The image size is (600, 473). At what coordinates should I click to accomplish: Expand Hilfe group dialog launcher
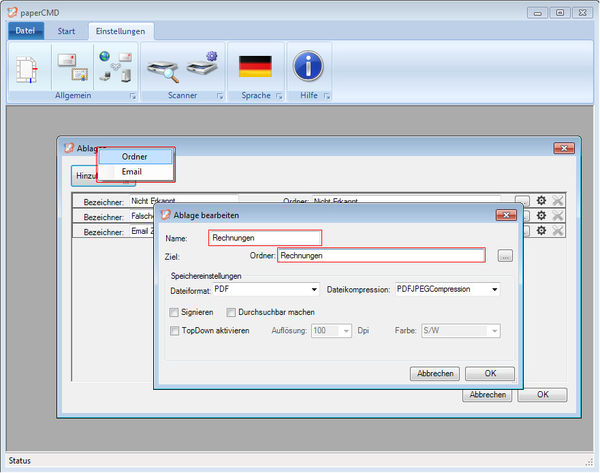(x=326, y=96)
